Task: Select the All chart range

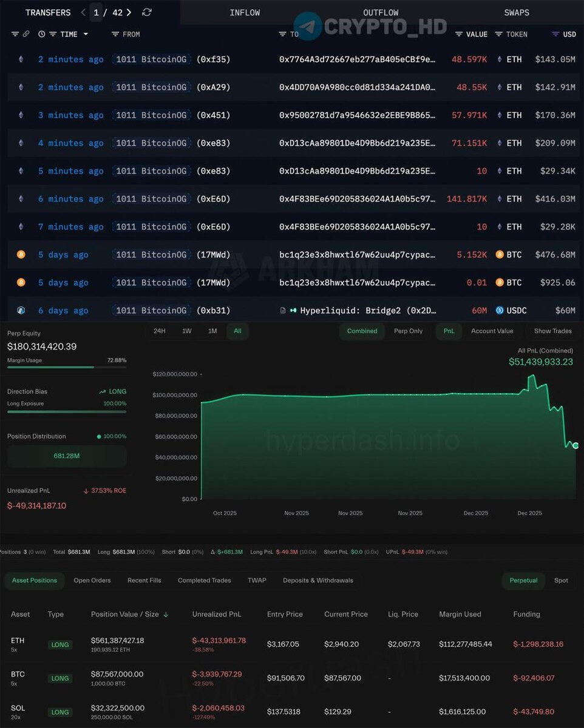Action: (x=237, y=331)
